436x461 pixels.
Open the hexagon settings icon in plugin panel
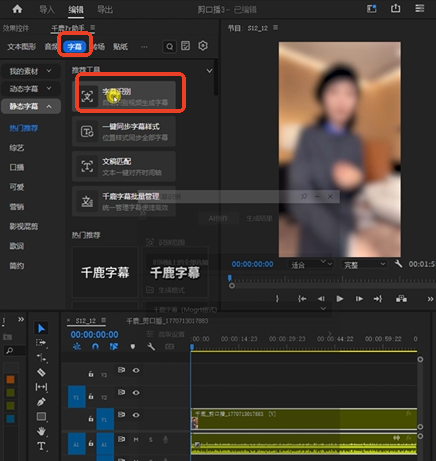coord(203,46)
